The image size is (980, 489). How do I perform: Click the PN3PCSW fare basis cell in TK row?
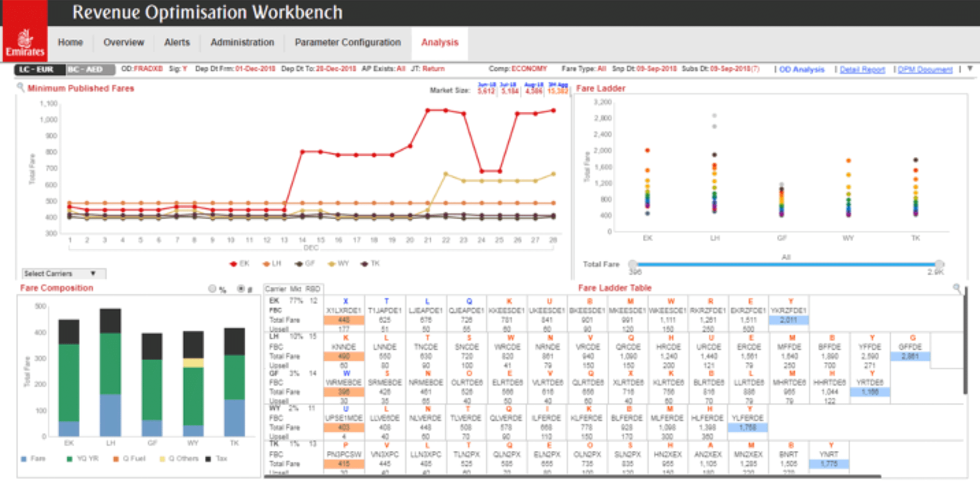pyautogui.click(x=344, y=455)
